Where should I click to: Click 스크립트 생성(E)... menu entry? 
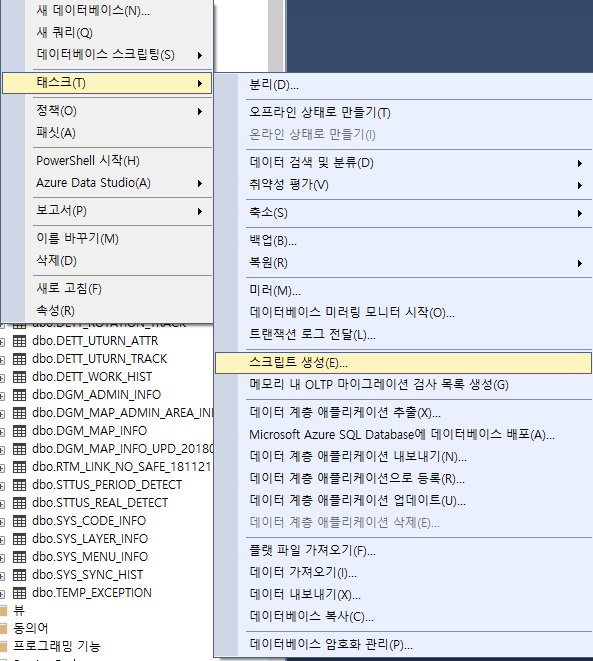point(403,363)
